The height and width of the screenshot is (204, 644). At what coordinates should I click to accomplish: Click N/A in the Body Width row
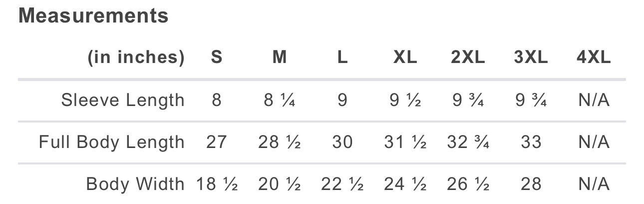[594, 184]
